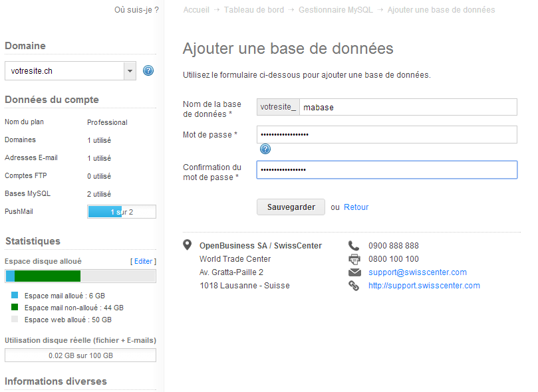538x392 pixels.
Task: Click Editer for allocated disk space
Action: pos(143,261)
